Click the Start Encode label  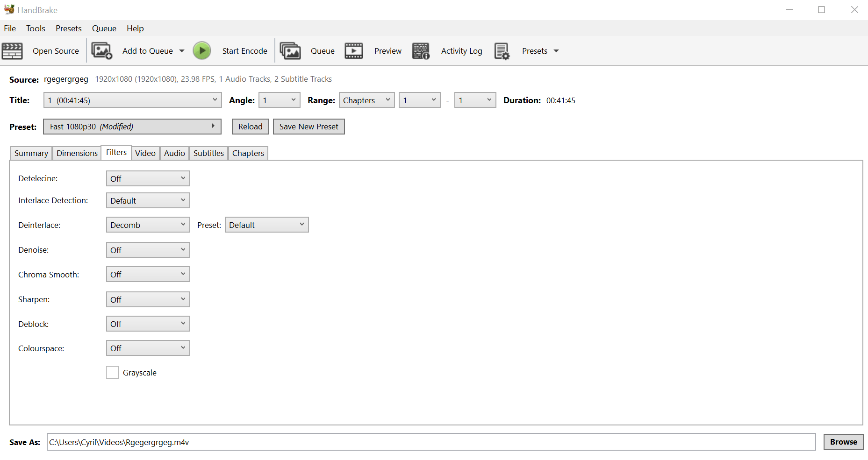point(245,51)
